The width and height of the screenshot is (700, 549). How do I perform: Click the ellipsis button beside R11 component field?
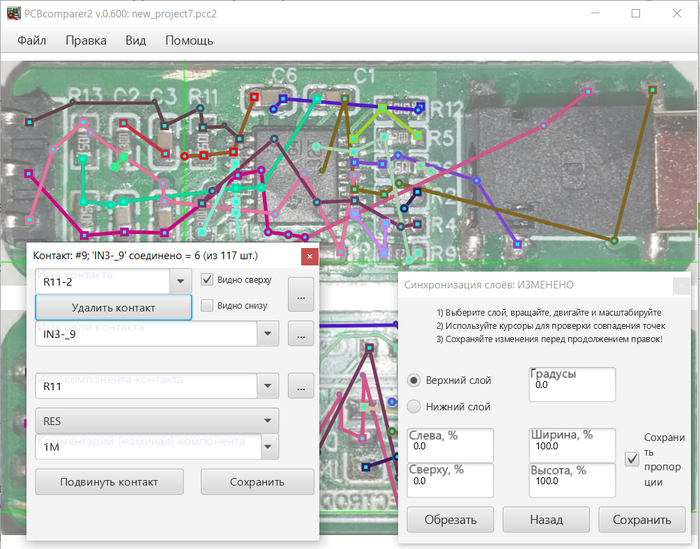[x=302, y=385]
